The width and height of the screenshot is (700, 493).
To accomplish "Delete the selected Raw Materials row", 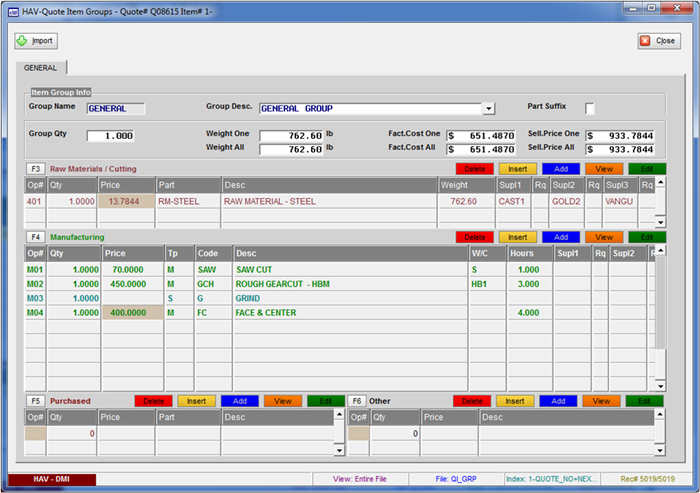I will [475, 169].
